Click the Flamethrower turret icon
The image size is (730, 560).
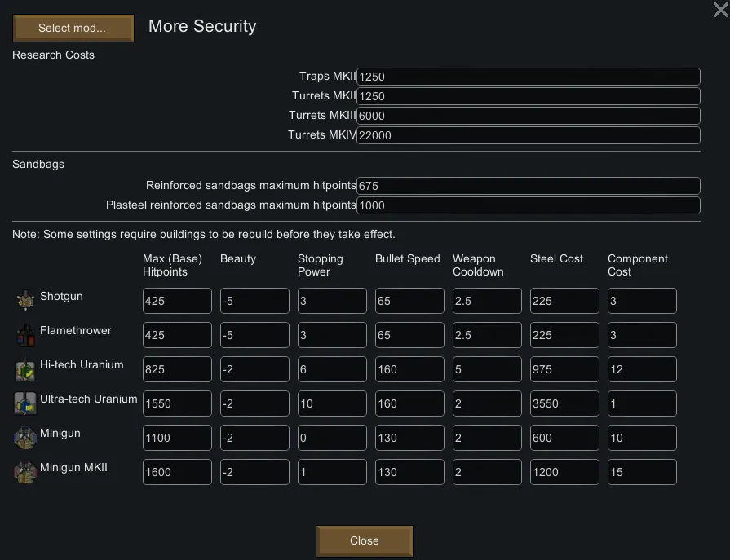(25, 334)
